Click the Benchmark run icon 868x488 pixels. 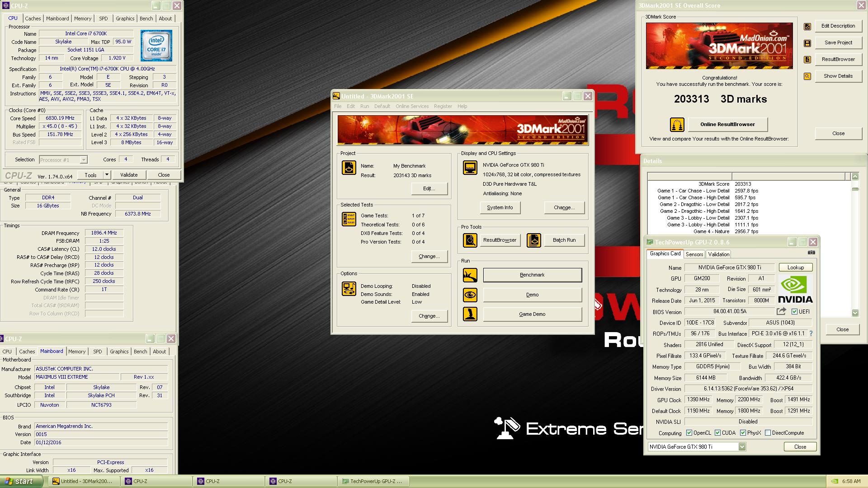[470, 275]
